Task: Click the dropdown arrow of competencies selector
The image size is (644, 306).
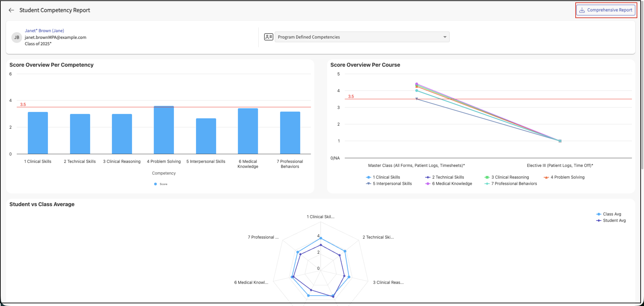Action: (445, 37)
